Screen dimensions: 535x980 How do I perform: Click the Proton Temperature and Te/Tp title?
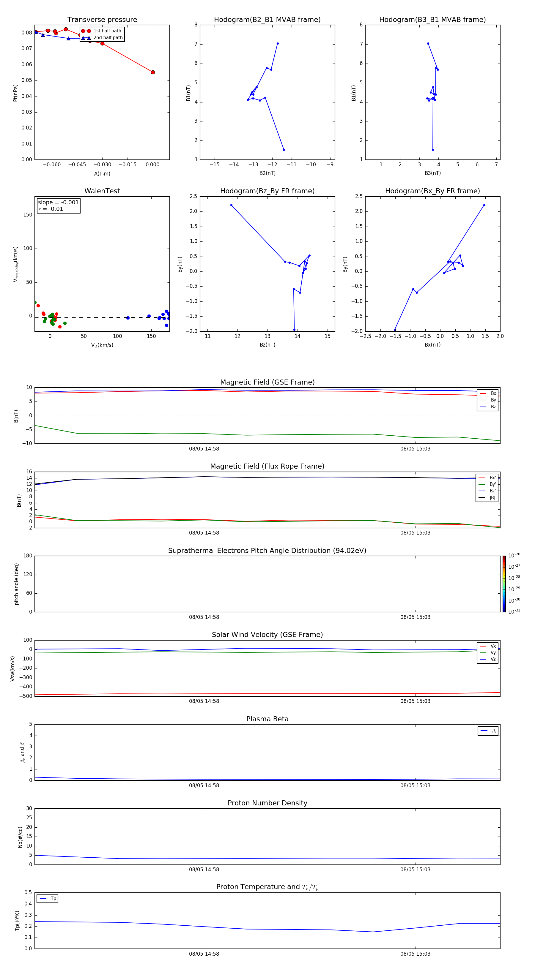[x=267, y=887]
